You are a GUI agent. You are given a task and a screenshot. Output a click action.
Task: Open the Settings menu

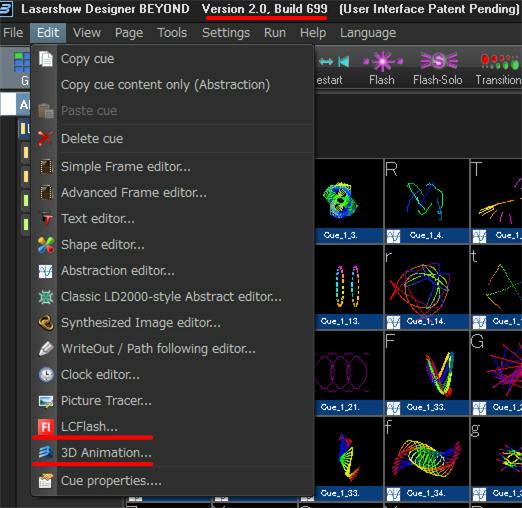tap(226, 33)
